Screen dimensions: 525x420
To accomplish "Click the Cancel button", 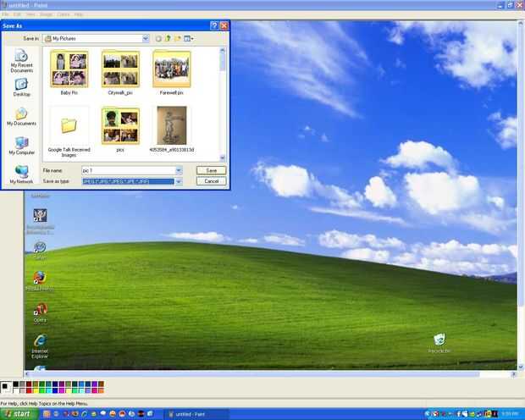I will (x=212, y=181).
